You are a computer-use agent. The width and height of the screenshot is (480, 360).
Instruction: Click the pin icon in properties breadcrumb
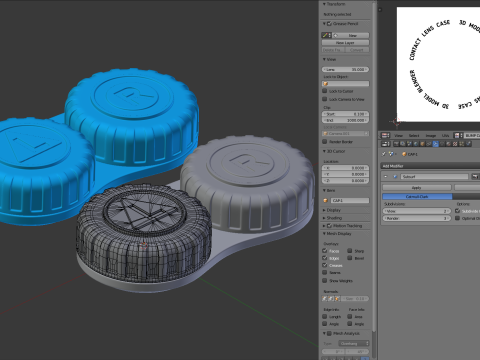(x=383, y=154)
